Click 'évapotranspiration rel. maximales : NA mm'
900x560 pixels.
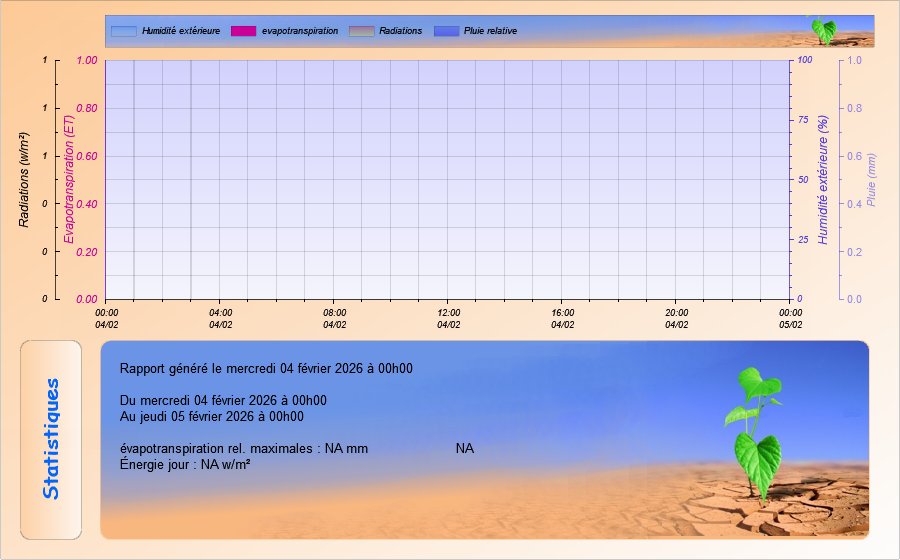tap(244, 449)
